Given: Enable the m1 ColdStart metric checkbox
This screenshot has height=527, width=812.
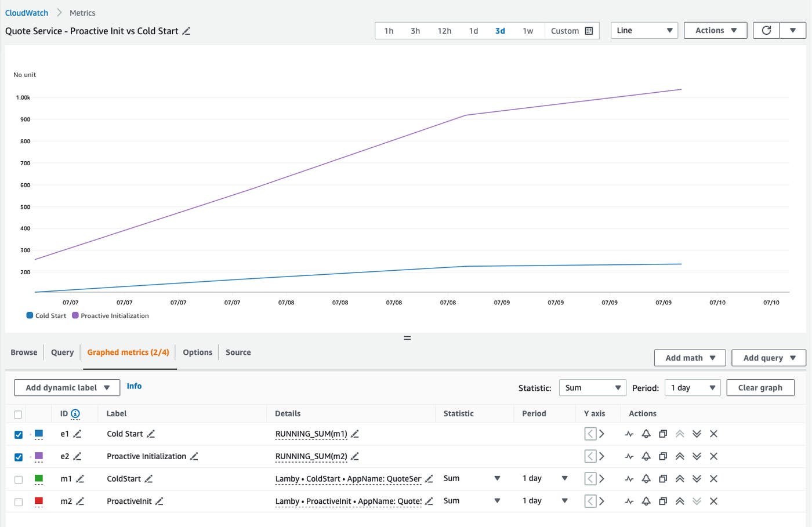Looking at the screenshot, I should coord(18,478).
